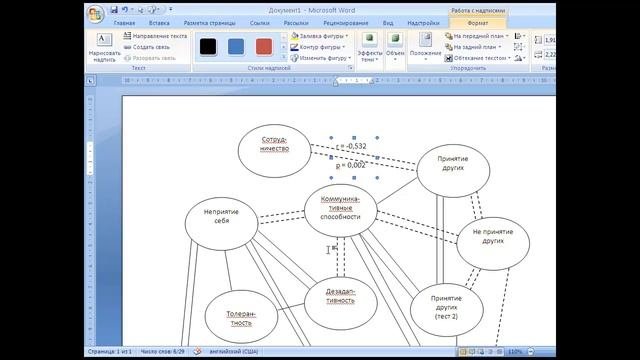Open Эффекты тени shadow effects menu
This screenshot has height=360, width=640.
(x=370, y=48)
